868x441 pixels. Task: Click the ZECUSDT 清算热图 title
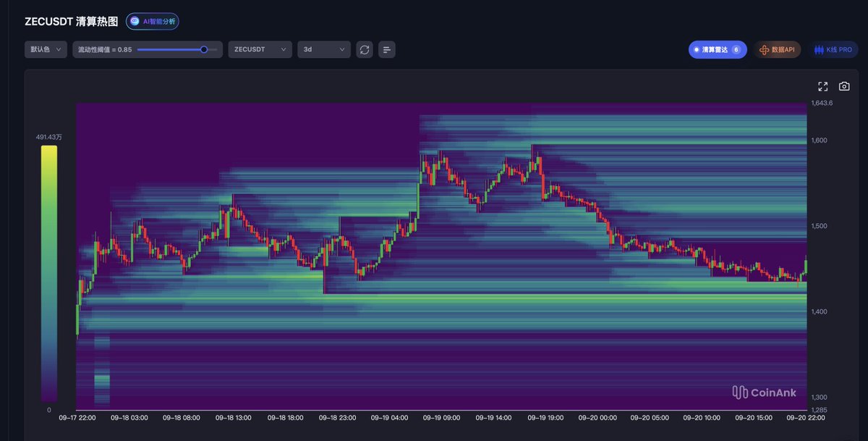point(71,21)
